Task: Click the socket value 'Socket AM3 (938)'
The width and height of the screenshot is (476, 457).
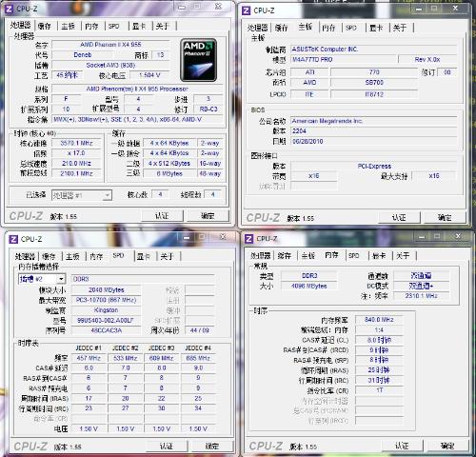Action: pos(110,66)
